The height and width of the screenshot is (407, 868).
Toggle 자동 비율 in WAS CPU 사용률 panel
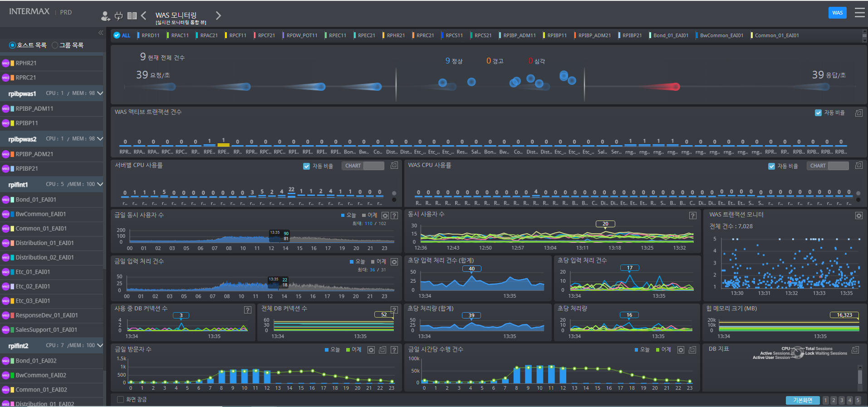tap(771, 166)
